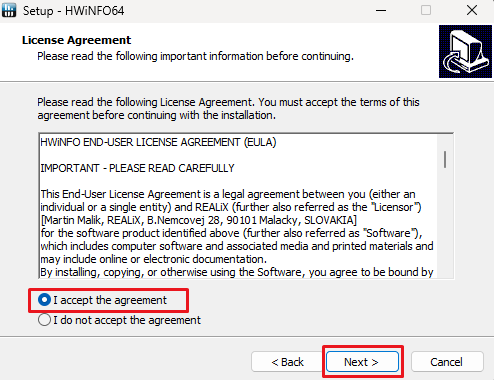This screenshot has height=380, width=494.
Task: Go back with the < Back button
Action: (x=287, y=362)
